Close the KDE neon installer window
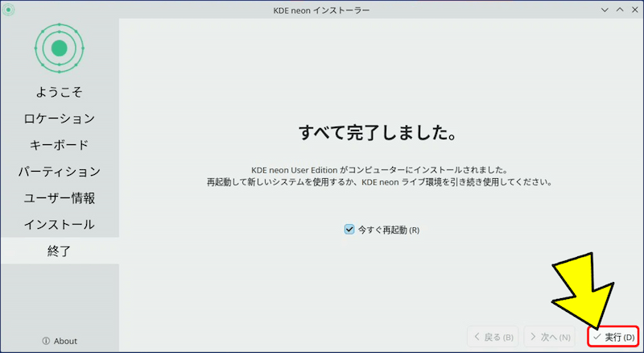 pos(634,8)
